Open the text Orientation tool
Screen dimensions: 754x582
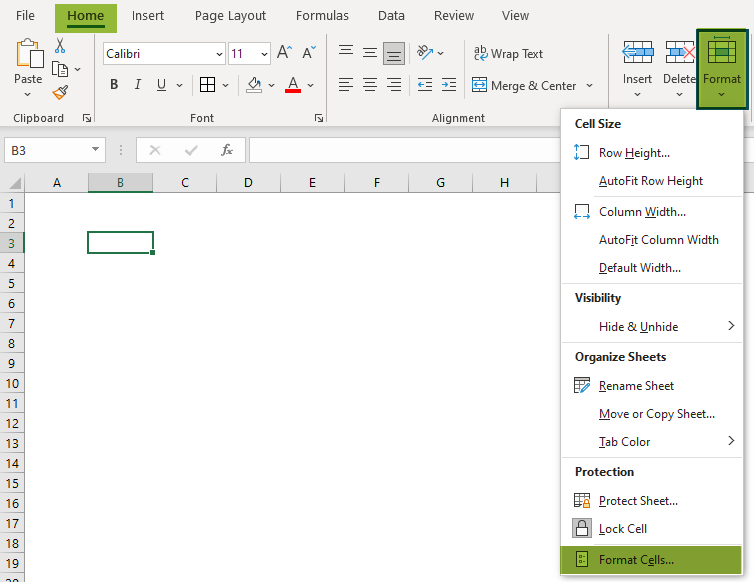pyautogui.click(x=425, y=52)
